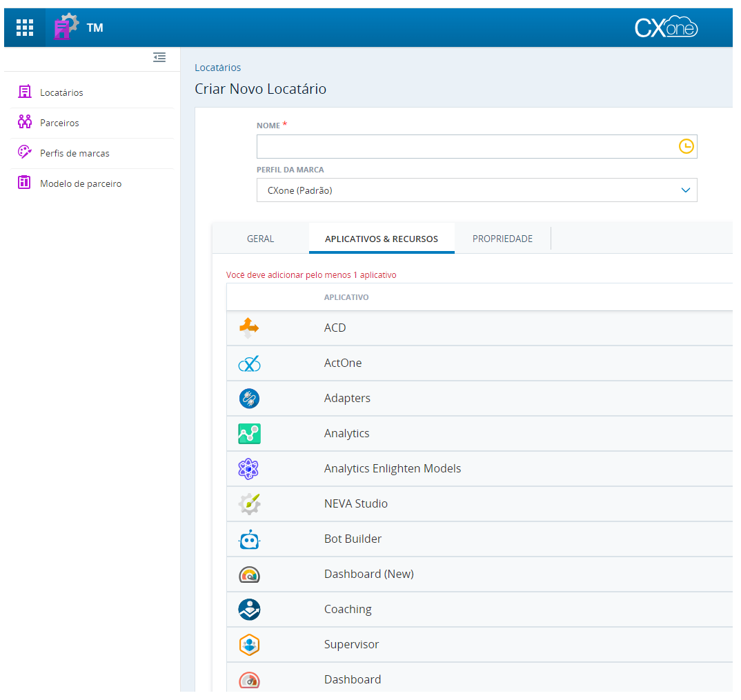741x700 pixels.
Task: Select the Coaching application name
Action: point(348,610)
